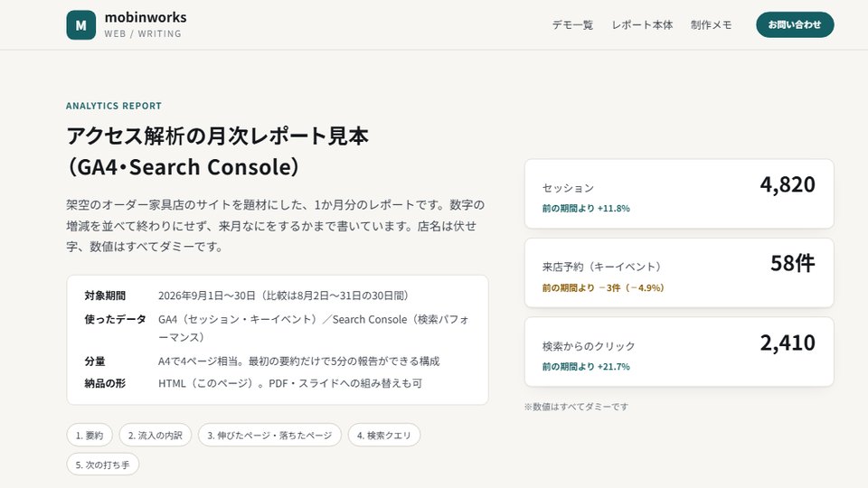
Task: Click the 前の期間より −3件（−4.9%） text
Action: pos(603,287)
